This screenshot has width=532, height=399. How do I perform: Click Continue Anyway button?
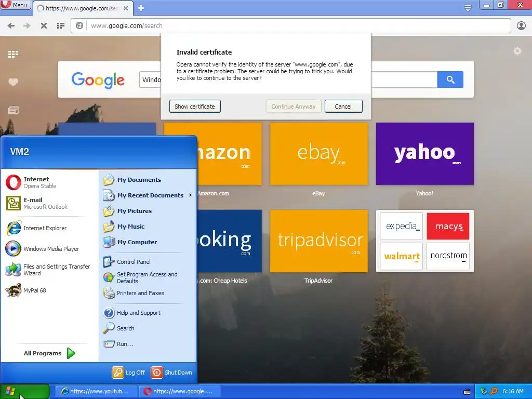coord(294,106)
